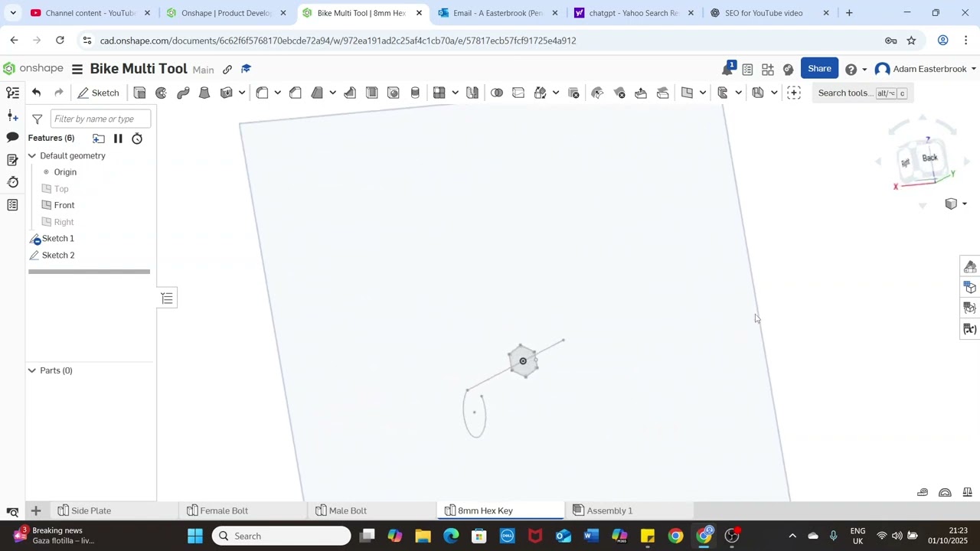This screenshot has height=551, width=980.
Task: Open the App Store icon
Action: pyautogui.click(x=768, y=69)
